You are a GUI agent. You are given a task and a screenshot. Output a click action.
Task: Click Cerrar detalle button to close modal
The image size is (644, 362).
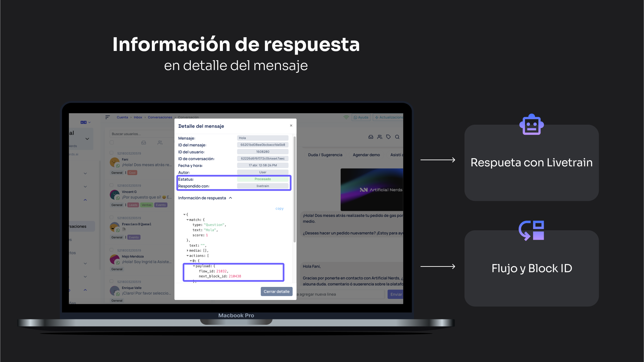(x=276, y=291)
